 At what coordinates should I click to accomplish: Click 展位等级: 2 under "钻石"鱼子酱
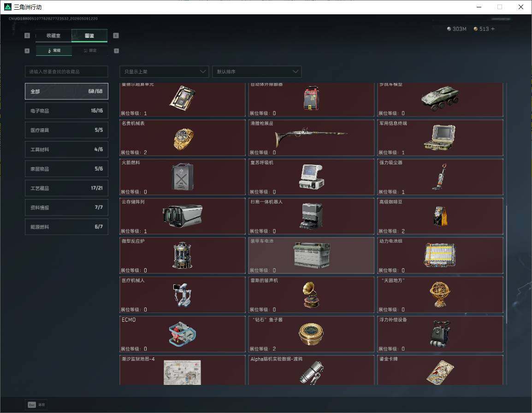pos(263,349)
